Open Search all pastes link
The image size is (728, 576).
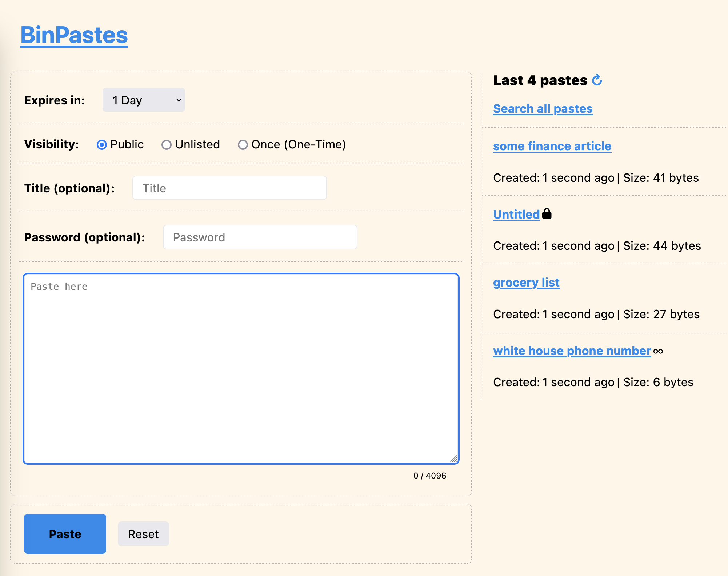[x=543, y=109]
